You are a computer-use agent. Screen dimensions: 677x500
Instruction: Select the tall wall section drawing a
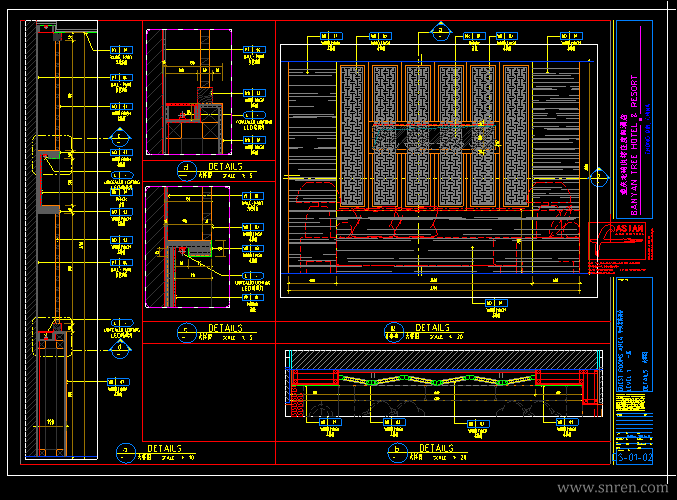[x=61, y=240]
